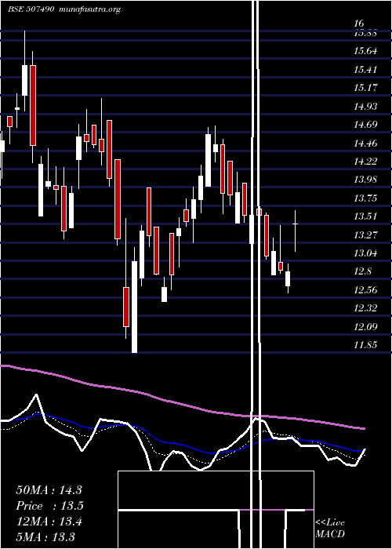The height and width of the screenshot is (549, 392).
Task: Click the 13.27 price axis label
Action: (365, 235)
